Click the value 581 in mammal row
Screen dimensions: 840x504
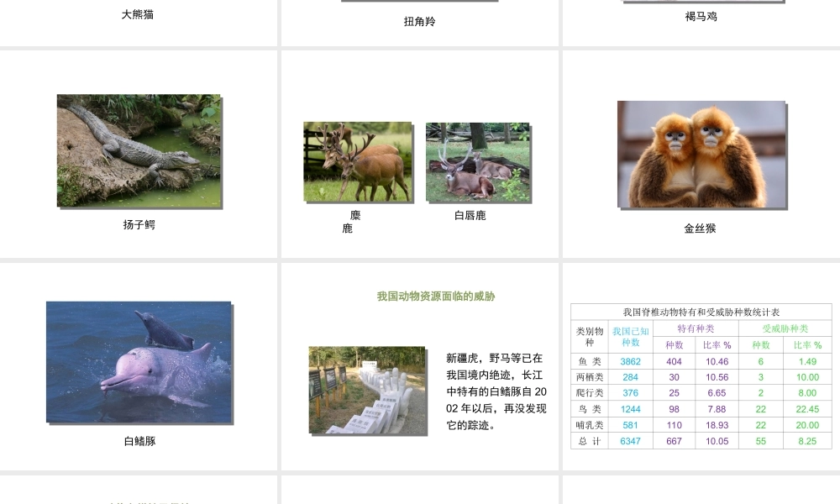(x=631, y=425)
